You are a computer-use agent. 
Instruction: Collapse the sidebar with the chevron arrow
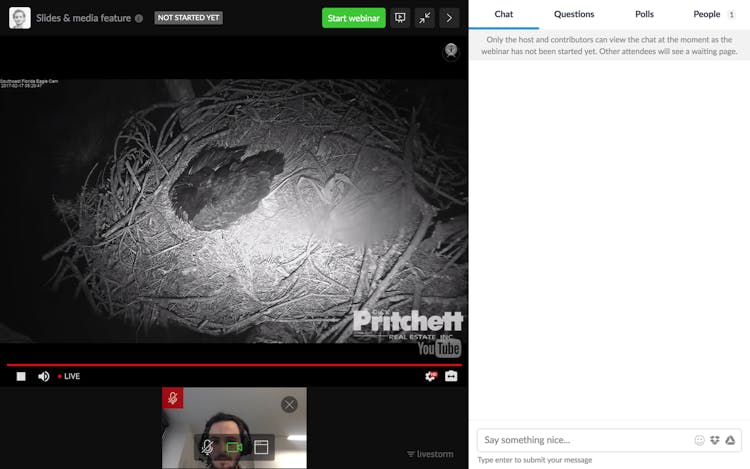coord(449,18)
